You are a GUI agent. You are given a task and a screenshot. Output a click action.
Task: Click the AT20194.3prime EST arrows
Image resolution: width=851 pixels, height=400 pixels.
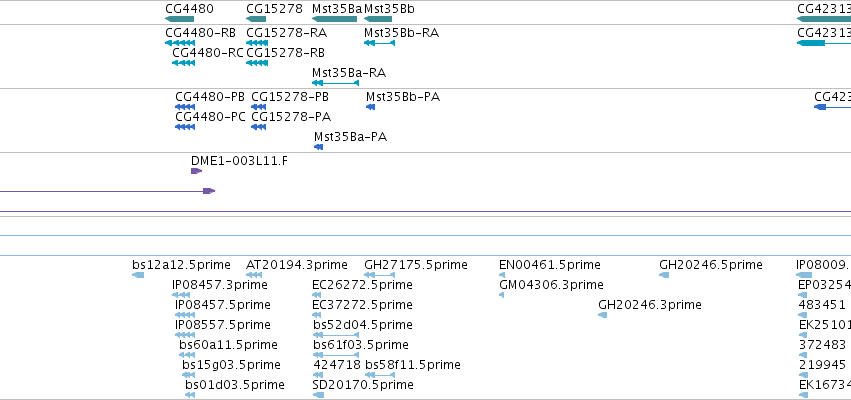(x=254, y=275)
